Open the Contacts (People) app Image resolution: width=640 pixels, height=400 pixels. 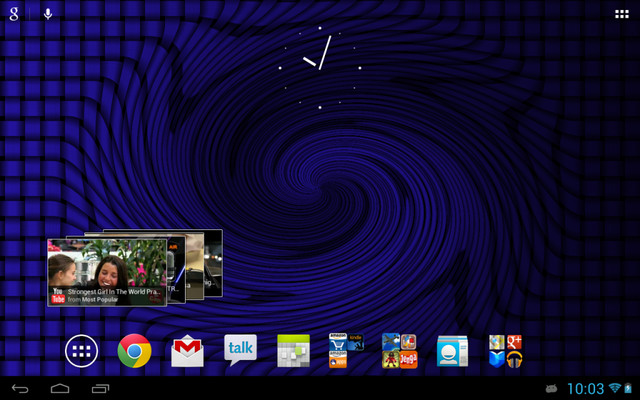[x=452, y=351]
